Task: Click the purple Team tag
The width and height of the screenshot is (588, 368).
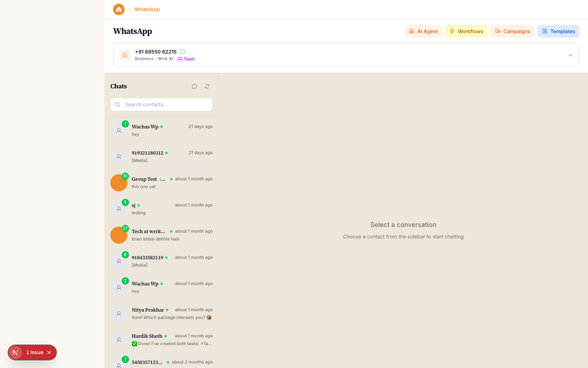Action: point(186,59)
